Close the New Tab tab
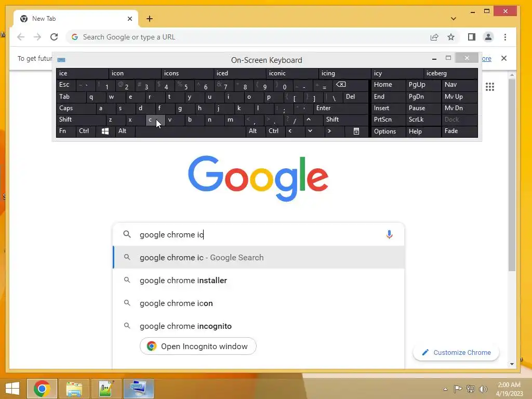This screenshot has height=399, width=532. click(129, 19)
